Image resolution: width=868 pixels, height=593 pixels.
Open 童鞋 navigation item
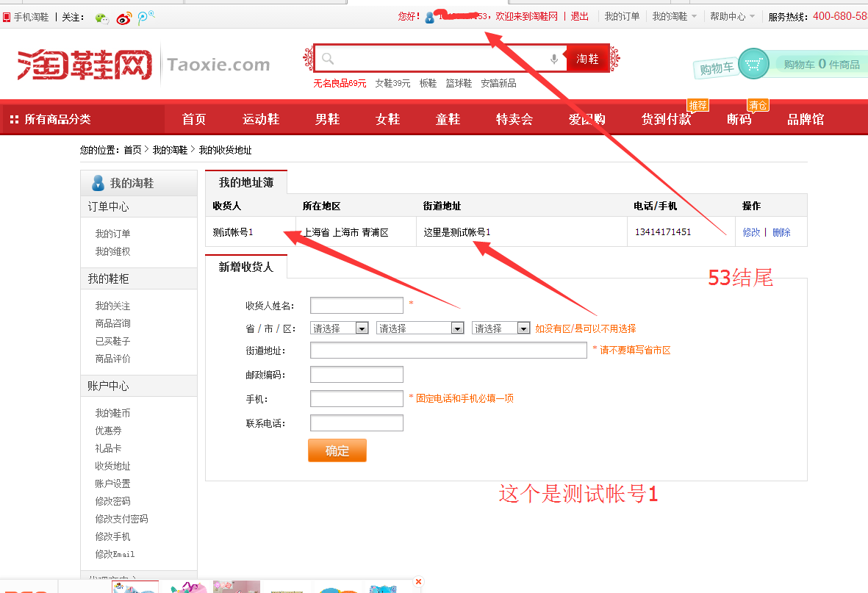pos(448,119)
